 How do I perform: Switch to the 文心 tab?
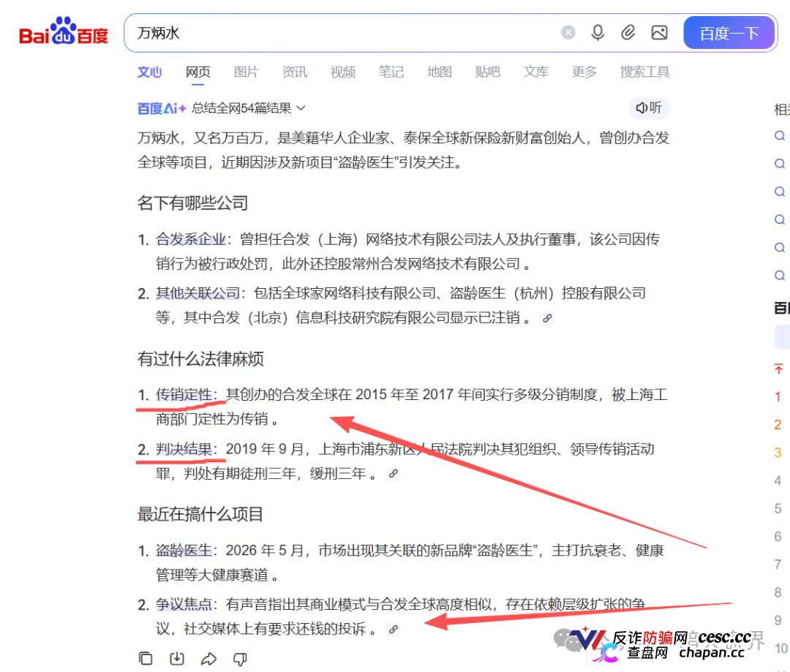coord(150,72)
